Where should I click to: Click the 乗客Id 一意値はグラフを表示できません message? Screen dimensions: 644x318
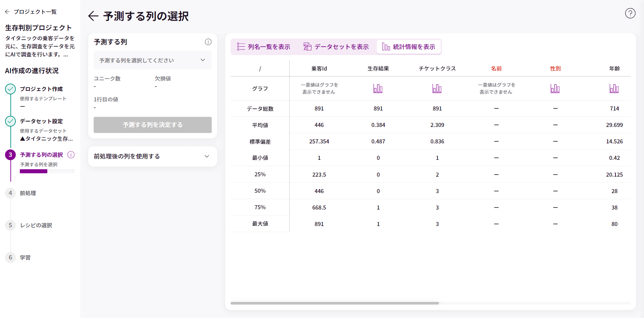319,88
